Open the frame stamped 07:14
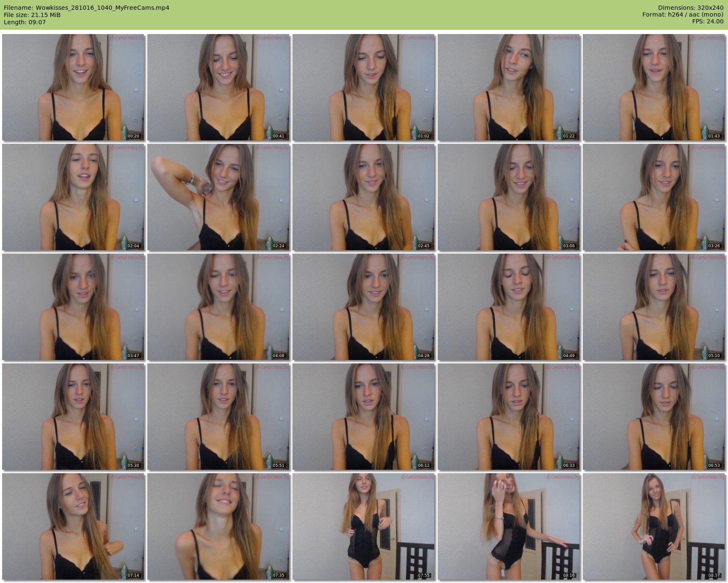Image resolution: width=728 pixels, height=583 pixels. point(73,526)
